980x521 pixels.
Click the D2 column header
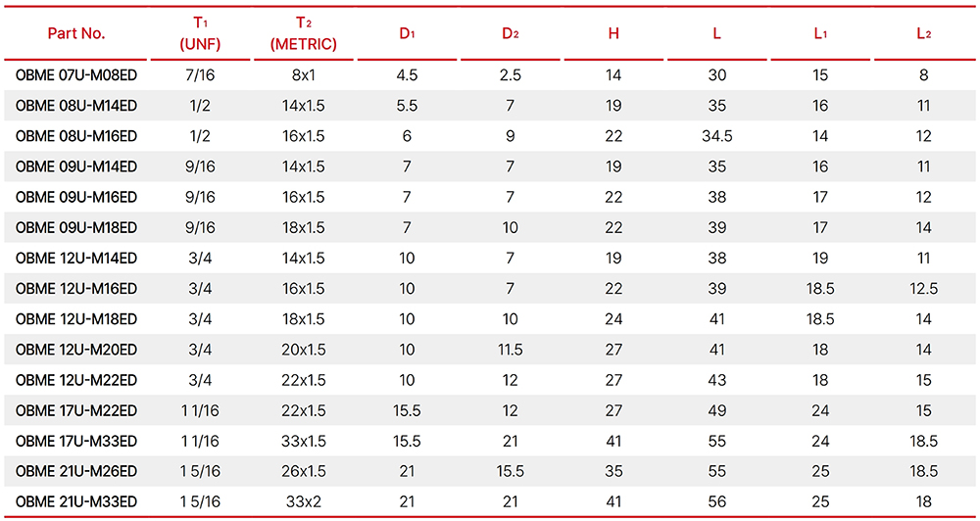511,33
